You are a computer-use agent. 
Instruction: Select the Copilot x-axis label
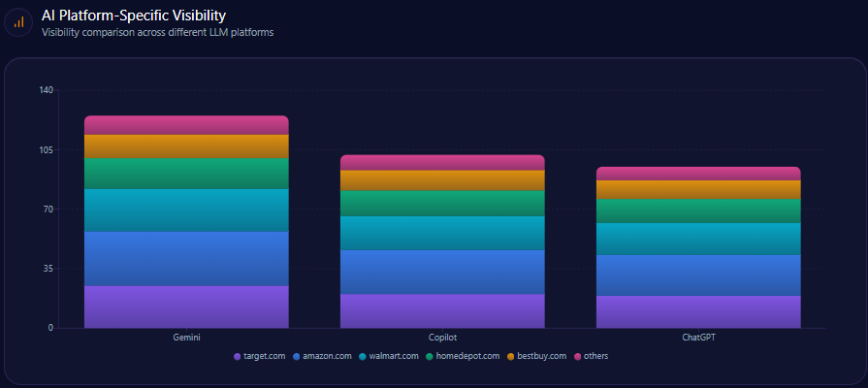[442, 338]
